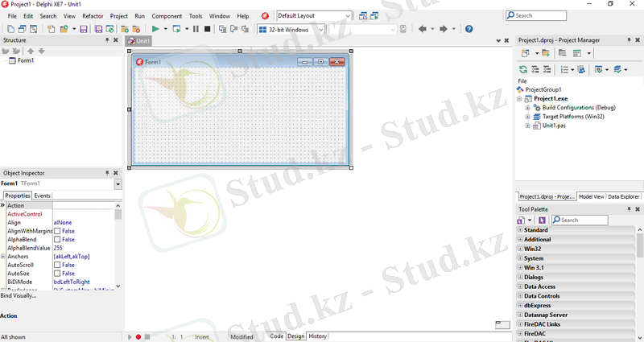Click the macro playback triangle in status bar
644x342 pixels.
click(130, 336)
